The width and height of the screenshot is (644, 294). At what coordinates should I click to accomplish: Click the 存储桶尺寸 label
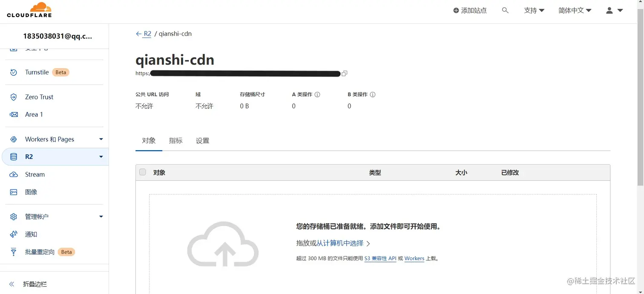(x=253, y=94)
